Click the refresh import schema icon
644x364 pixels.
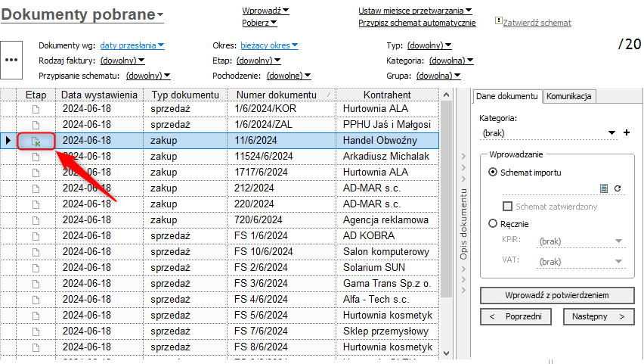click(x=617, y=188)
